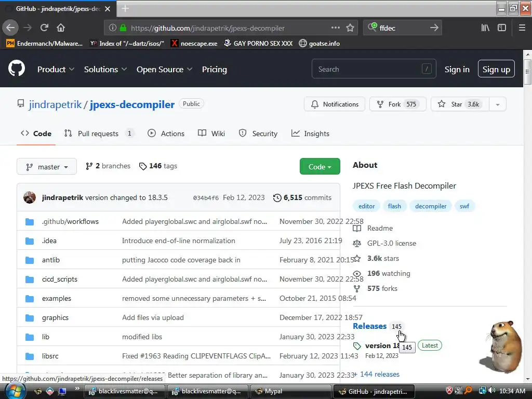This screenshot has height=399, width=532.
Task: Open the antlib folder
Action: (51, 260)
